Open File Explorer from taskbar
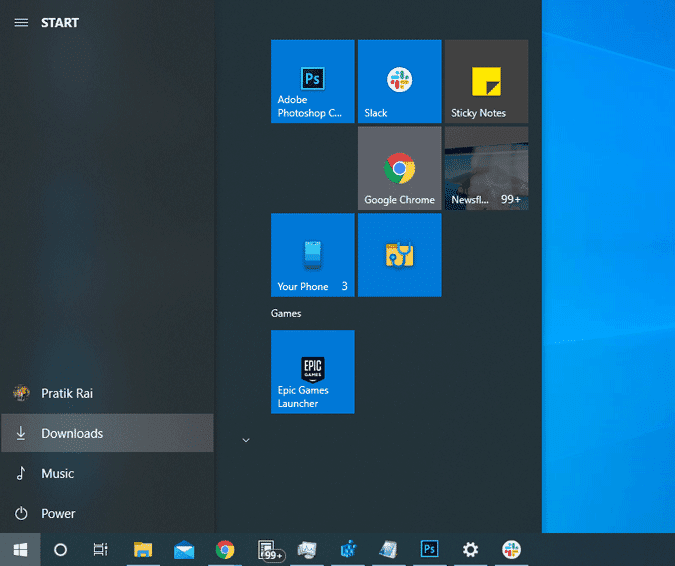675x566 pixels. 143,550
